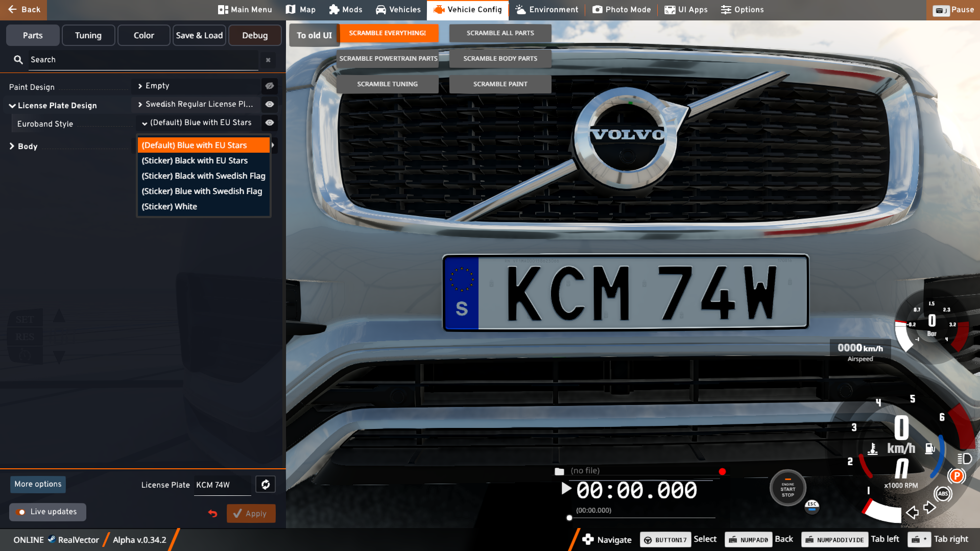Open Photo Mode from top bar

click(x=622, y=10)
